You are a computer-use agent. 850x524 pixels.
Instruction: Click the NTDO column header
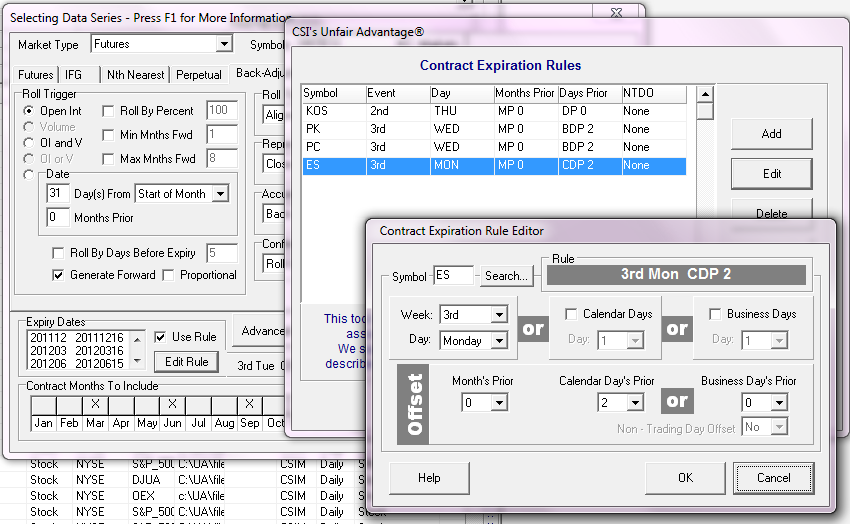pyautogui.click(x=654, y=93)
